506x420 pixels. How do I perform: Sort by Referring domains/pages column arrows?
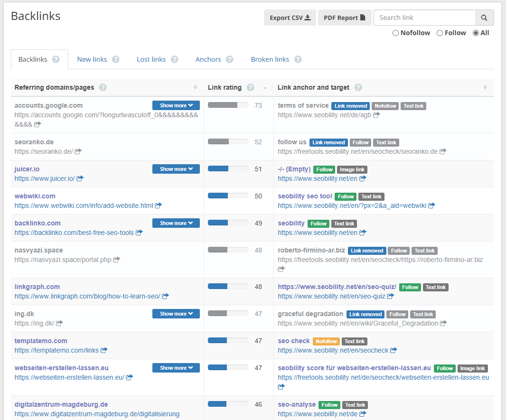195,87
